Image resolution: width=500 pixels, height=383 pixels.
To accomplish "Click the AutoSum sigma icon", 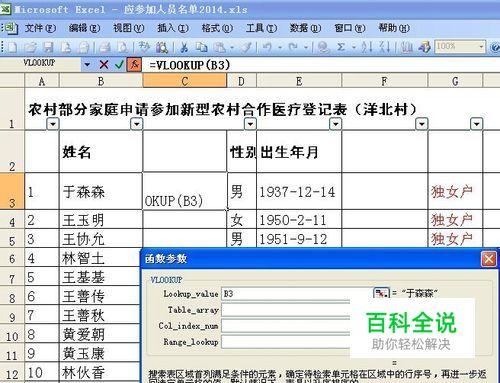I will (x=341, y=47).
